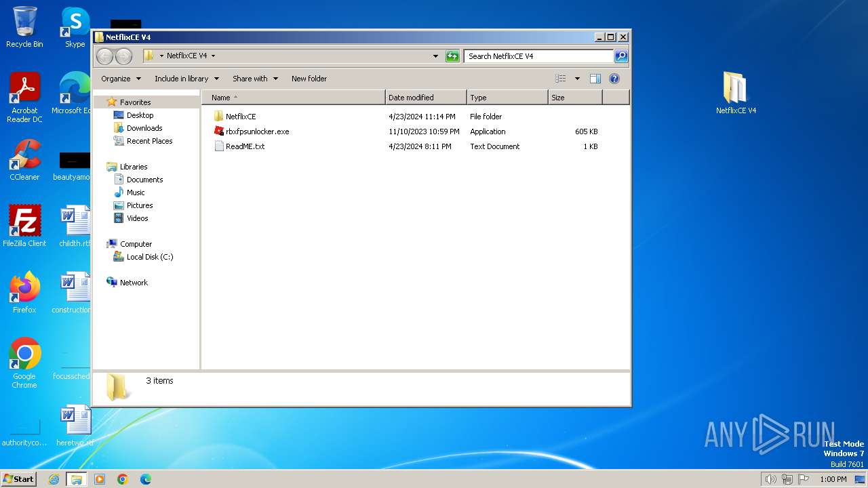Image resolution: width=868 pixels, height=488 pixels.
Task: Open the Share with dropdown
Action: [x=255, y=79]
